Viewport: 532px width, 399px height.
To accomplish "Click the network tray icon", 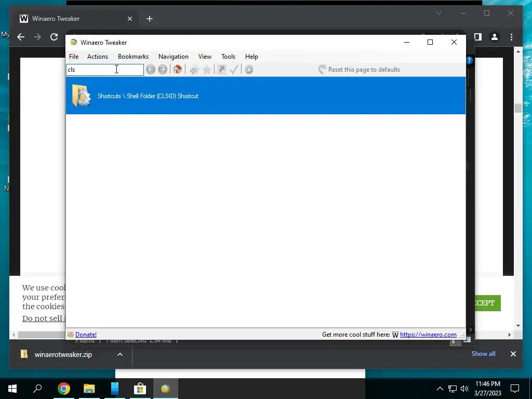I will (453, 389).
